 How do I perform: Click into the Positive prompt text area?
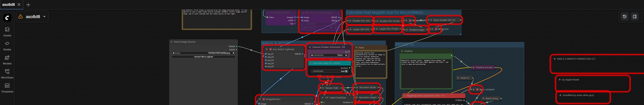pyautogui.click(x=426, y=73)
